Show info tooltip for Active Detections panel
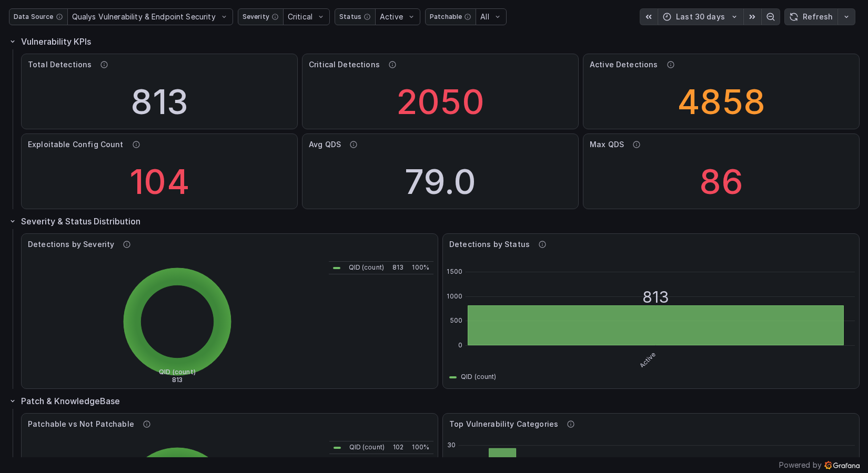868x473 pixels. coord(671,65)
